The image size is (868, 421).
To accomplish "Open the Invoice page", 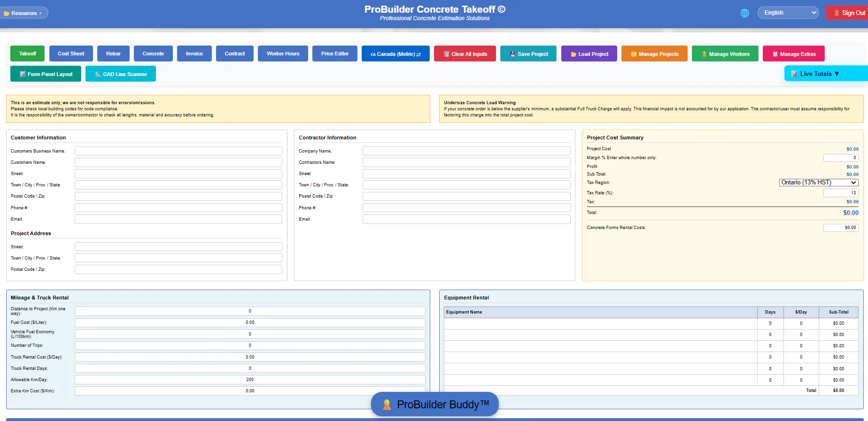I will tap(194, 54).
